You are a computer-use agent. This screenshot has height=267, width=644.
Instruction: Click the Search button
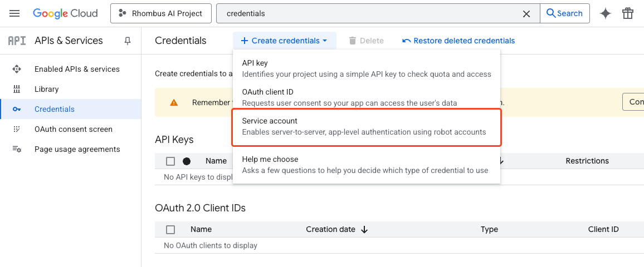pos(565,13)
